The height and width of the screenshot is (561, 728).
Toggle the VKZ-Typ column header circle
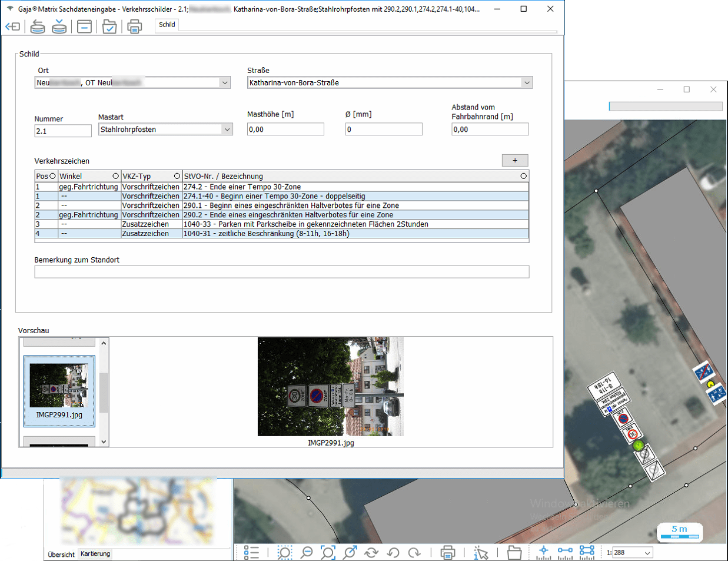click(x=177, y=176)
